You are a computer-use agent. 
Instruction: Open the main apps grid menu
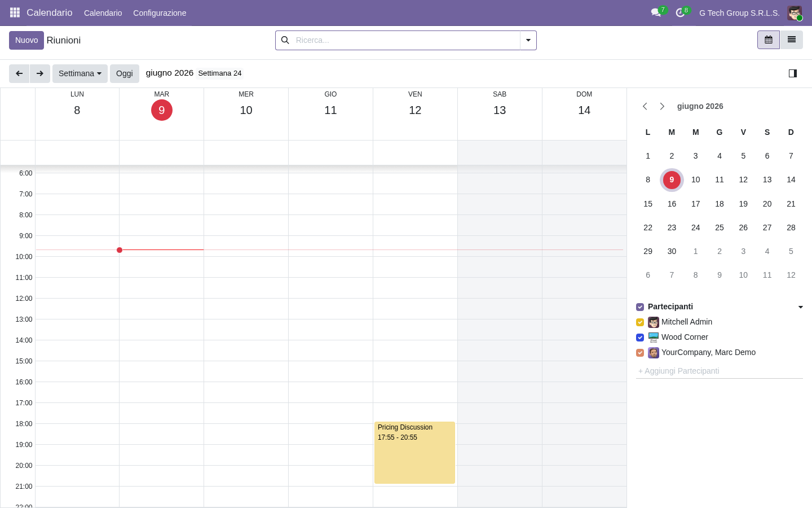(15, 12)
